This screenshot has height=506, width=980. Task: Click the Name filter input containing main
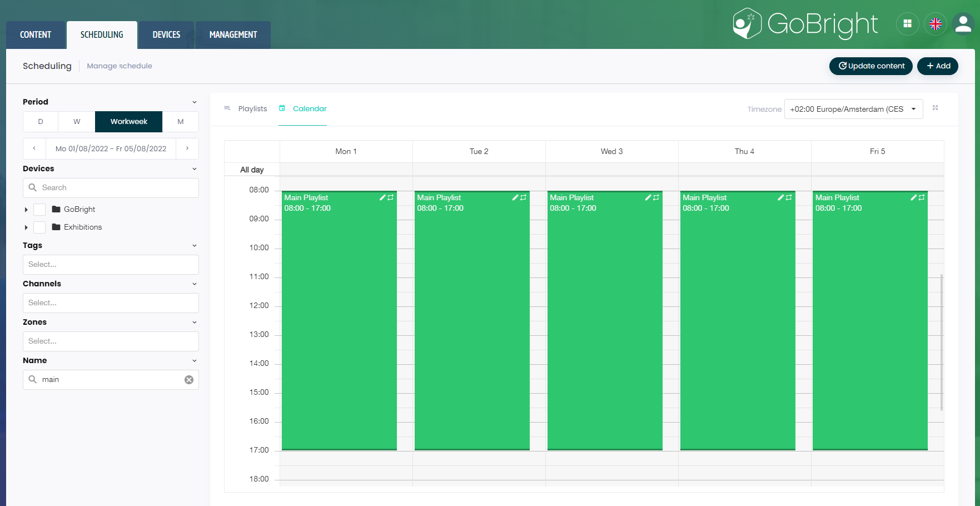click(x=111, y=380)
